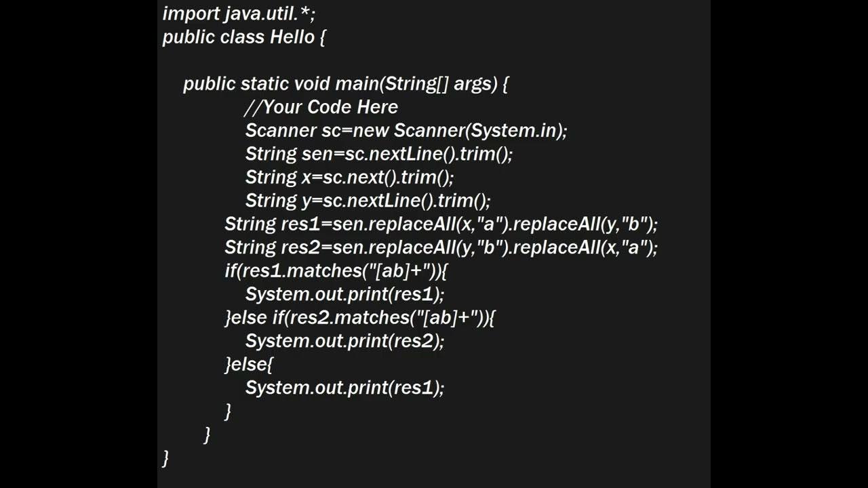
Task: Click the first System.out.print(res1) statement
Action: pos(344,294)
